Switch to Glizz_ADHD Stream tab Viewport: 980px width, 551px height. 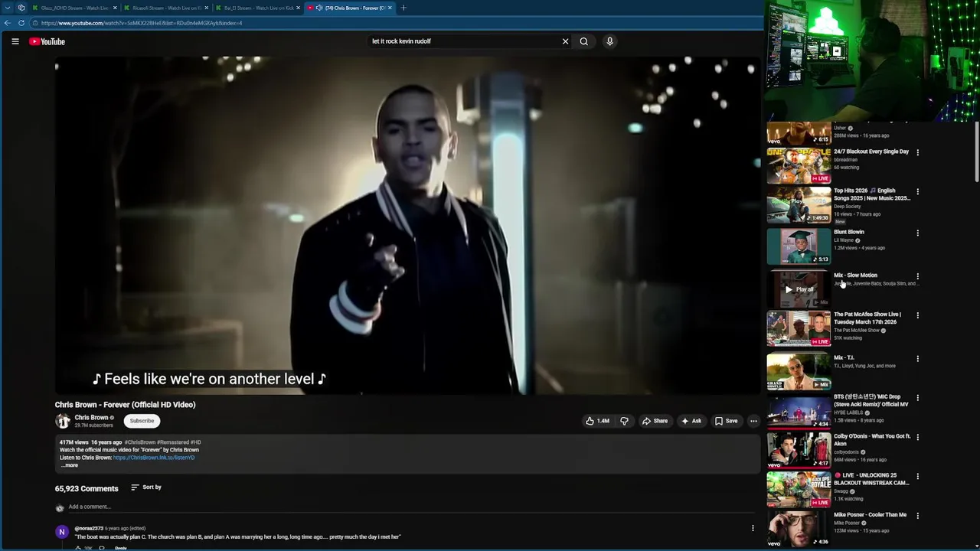pos(73,8)
